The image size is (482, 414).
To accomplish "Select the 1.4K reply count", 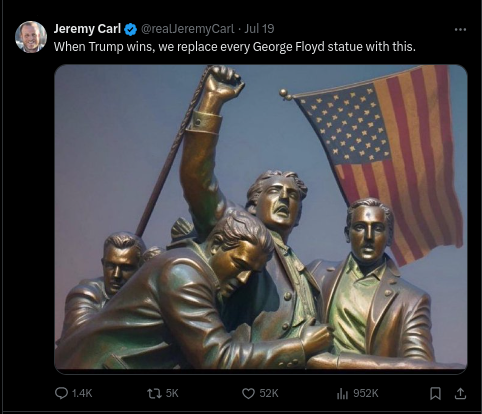I will [x=82, y=394].
